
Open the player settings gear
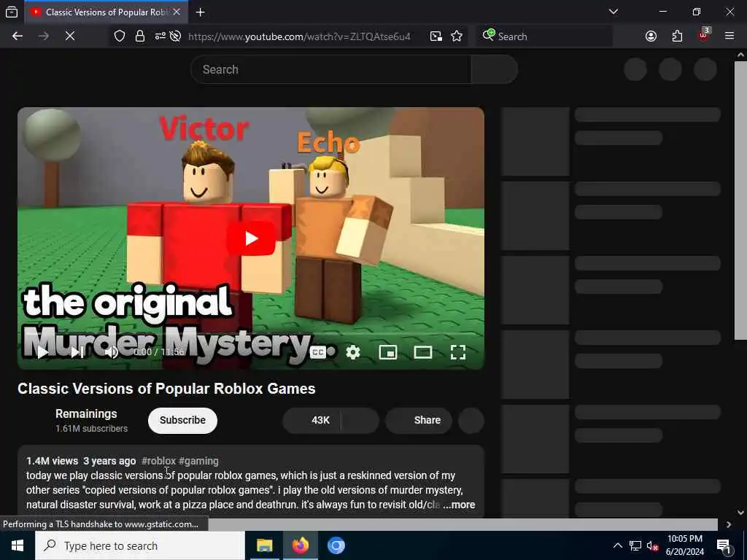point(352,352)
